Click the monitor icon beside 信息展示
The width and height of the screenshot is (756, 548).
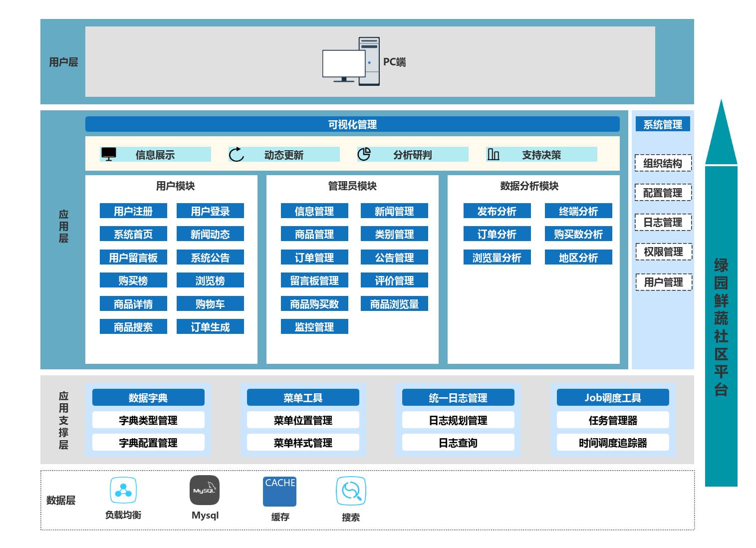[x=108, y=154]
